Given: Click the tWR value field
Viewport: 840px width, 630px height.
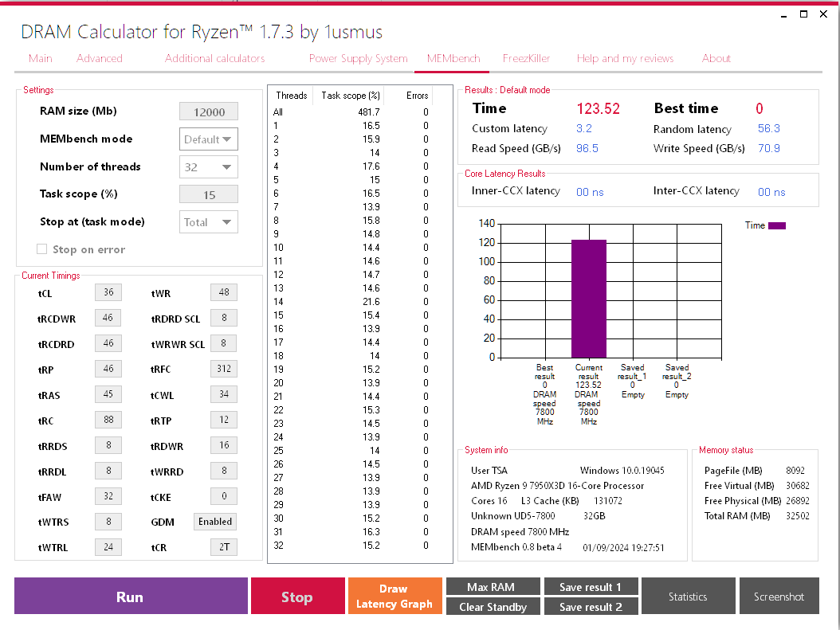Looking at the screenshot, I should 224,292.
